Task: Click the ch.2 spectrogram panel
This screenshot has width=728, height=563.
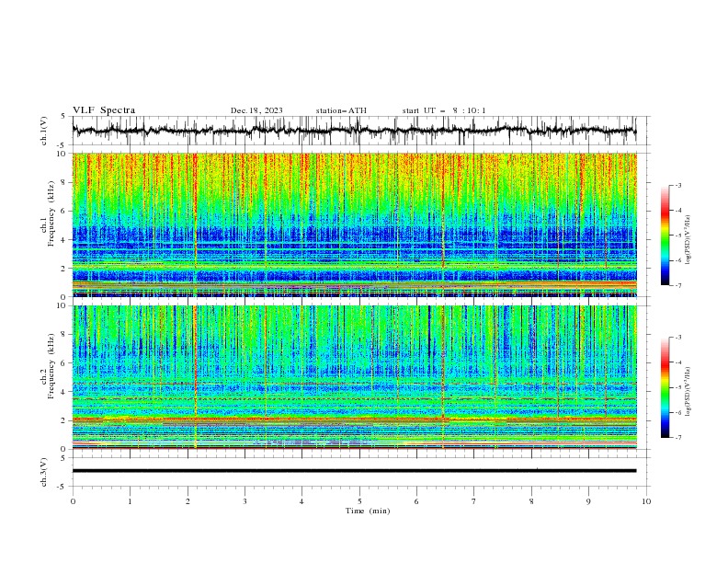Action: [x=354, y=377]
